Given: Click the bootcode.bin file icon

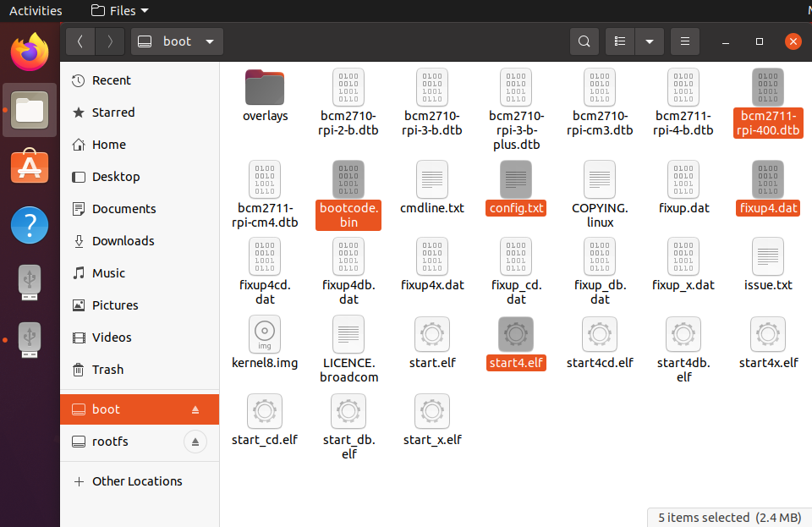Looking at the screenshot, I should coord(348,179).
